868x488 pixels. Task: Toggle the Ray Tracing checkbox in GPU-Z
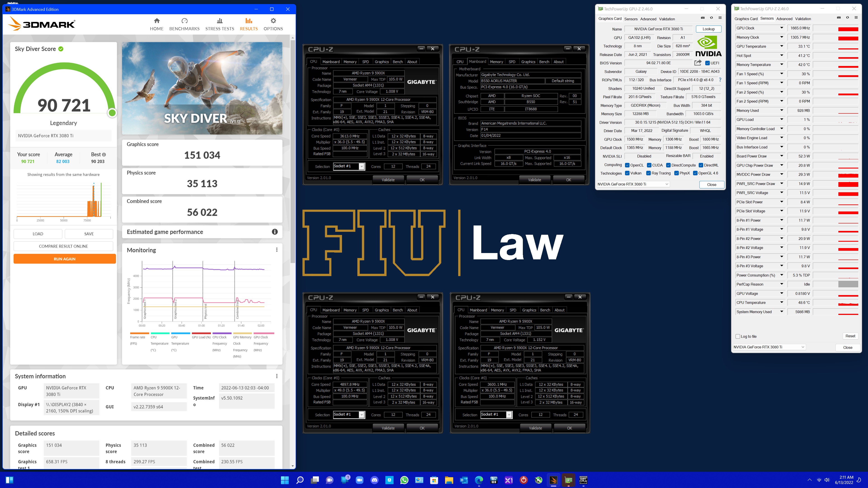click(648, 173)
